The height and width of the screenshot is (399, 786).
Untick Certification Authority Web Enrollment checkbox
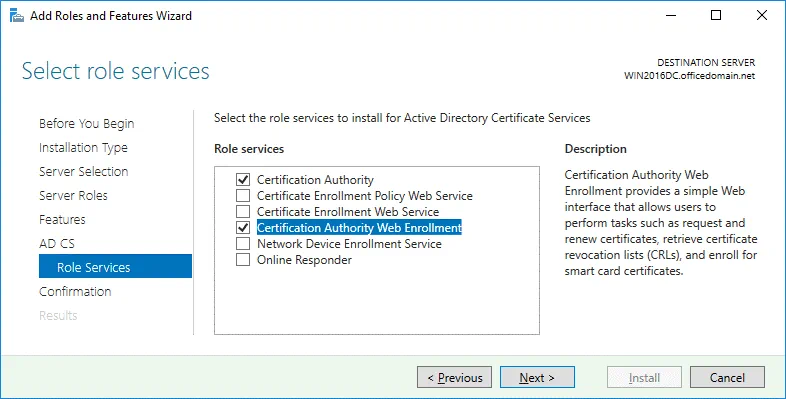(243, 228)
